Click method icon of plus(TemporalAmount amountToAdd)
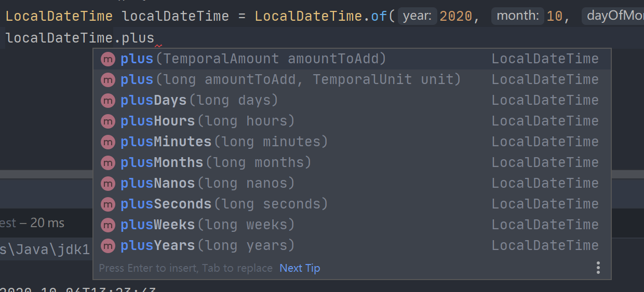The image size is (644, 292). [108, 59]
